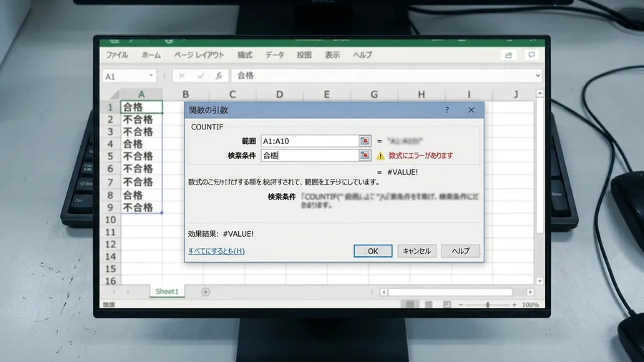Open the ホーム tab
The width and height of the screenshot is (644, 362).
[x=151, y=55]
